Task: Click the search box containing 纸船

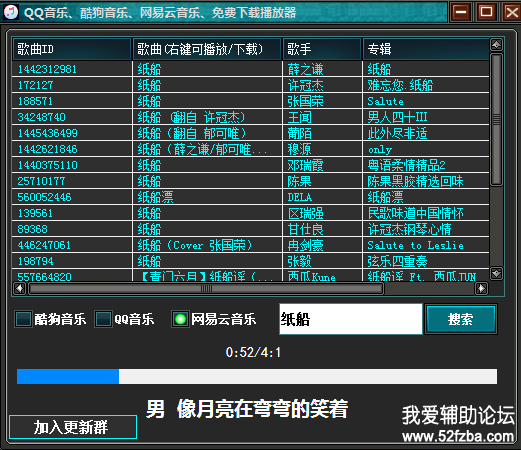Action: point(351,319)
